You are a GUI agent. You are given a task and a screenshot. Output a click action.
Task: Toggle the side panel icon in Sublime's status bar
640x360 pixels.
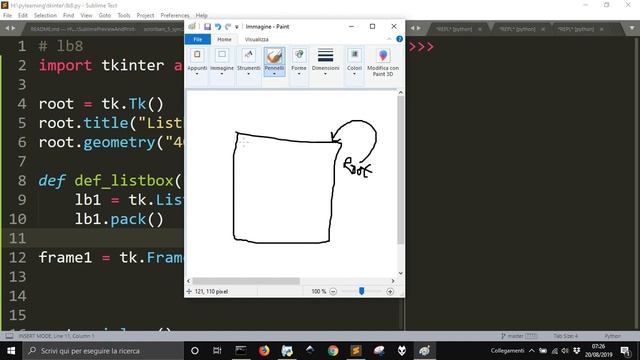click(9, 336)
